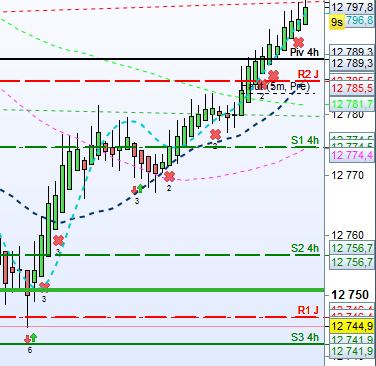Select the solid green S3 4h horizontal line

(x=162, y=344)
